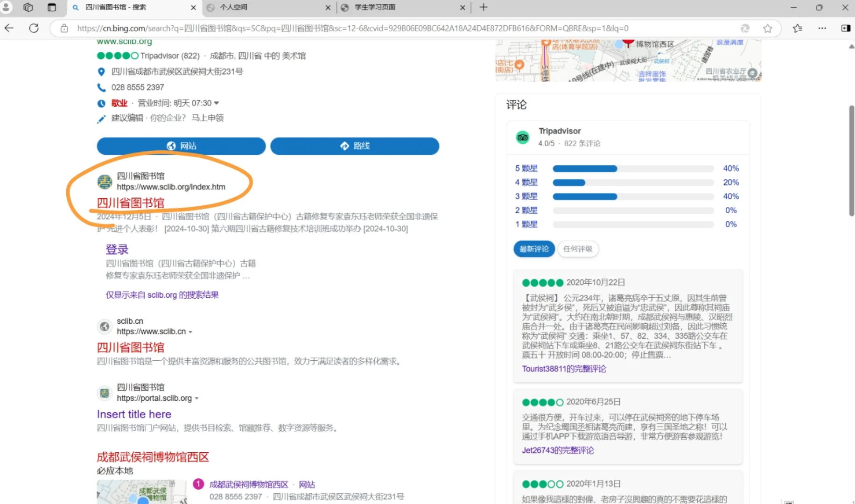Viewport: 855px width, 504px height.
Task: Open the 四川省图书馆 sclib.cn result title
Action: coord(131,348)
